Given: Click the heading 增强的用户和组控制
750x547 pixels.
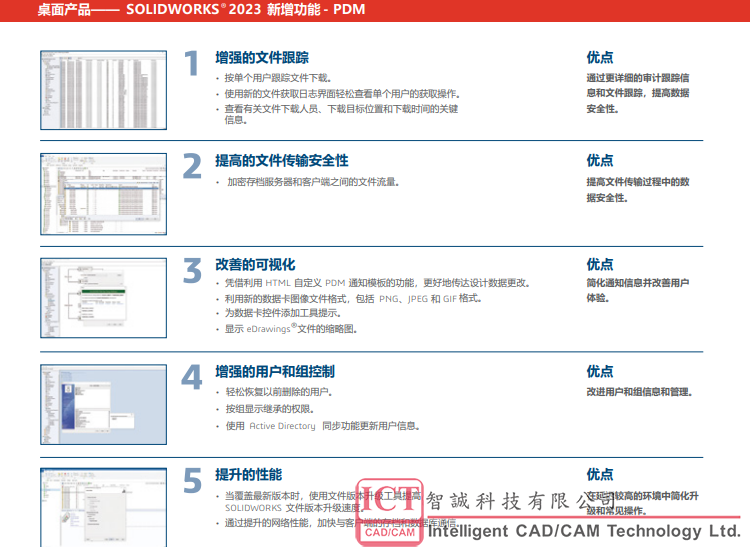Looking at the screenshot, I should (275, 372).
